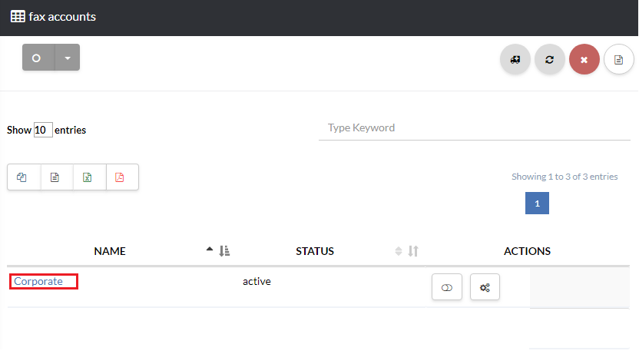Screen dimensions: 639x364
Task: Click the copy to clipboard export icon
Action: tap(22, 177)
